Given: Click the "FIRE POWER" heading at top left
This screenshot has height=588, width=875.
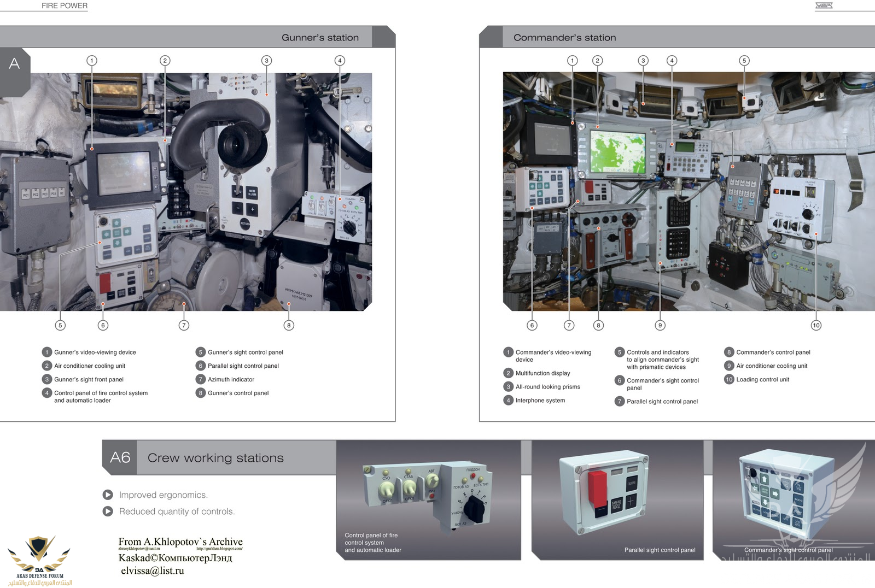Looking at the screenshot, I should (x=65, y=5).
